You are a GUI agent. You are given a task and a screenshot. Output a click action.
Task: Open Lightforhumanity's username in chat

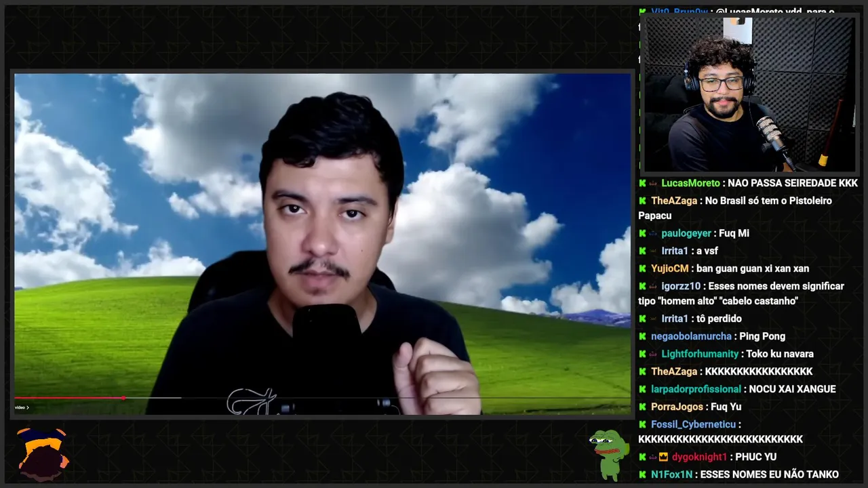pyautogui.click(x=700, y=354)
